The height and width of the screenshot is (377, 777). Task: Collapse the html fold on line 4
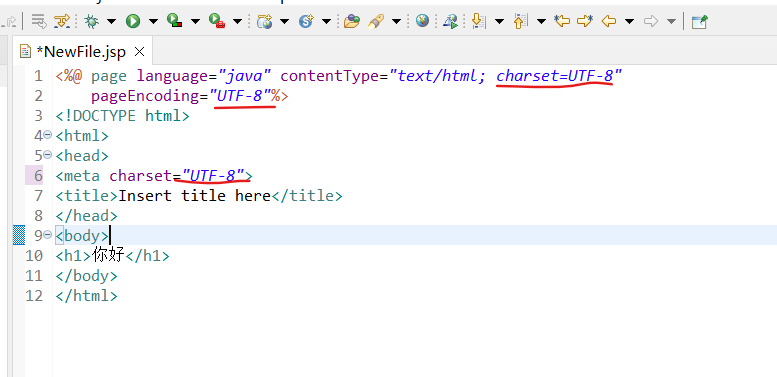tap(48, 135)
